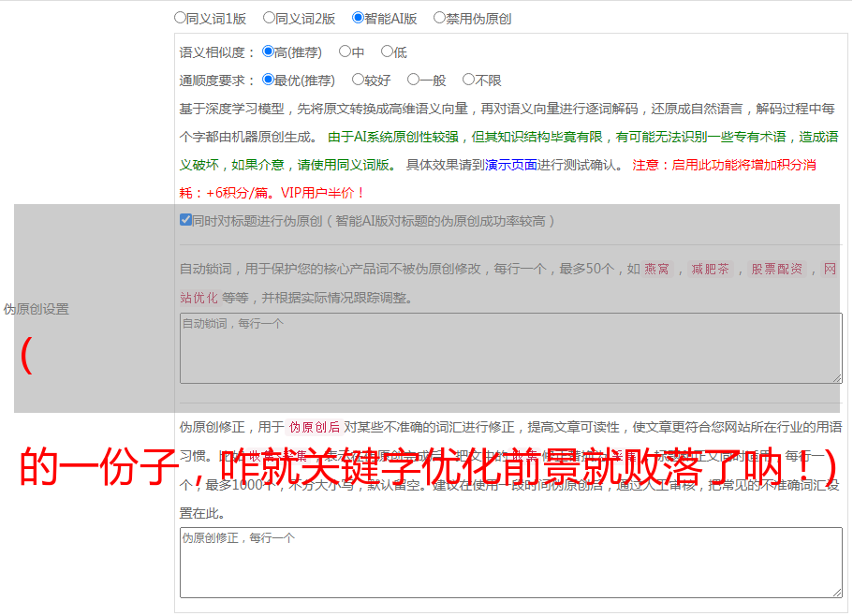Choose the 同义词2版 radio option
The width and height of the screenshot is (853, 616).
click(x=269, y=17)
